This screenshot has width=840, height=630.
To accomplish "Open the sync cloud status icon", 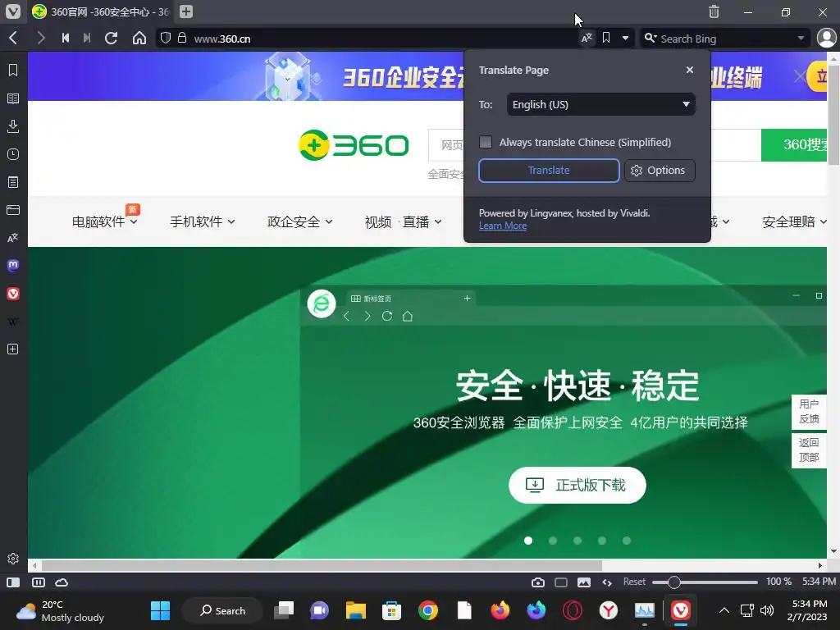I will coord(62,582).
